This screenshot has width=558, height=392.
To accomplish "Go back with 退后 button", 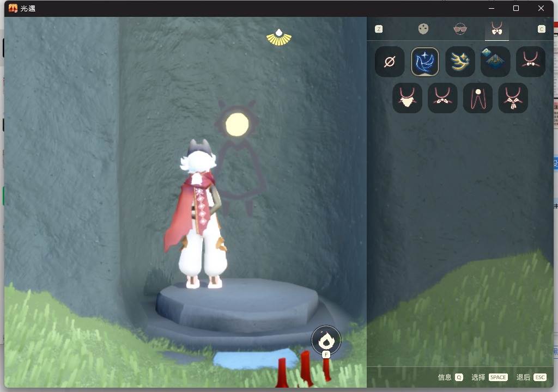I will (x=523, y=377).
